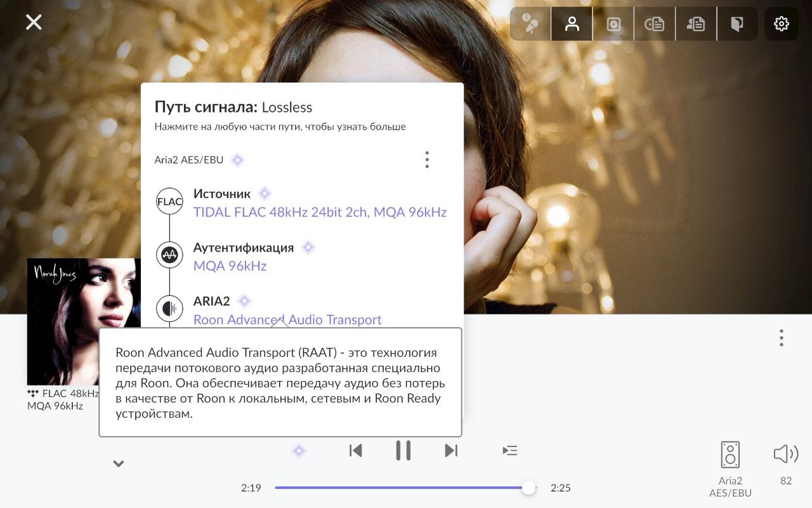Click the MQA authentication circle icon
Viewport: 812px width, 508px height.
tap(169, 255)
